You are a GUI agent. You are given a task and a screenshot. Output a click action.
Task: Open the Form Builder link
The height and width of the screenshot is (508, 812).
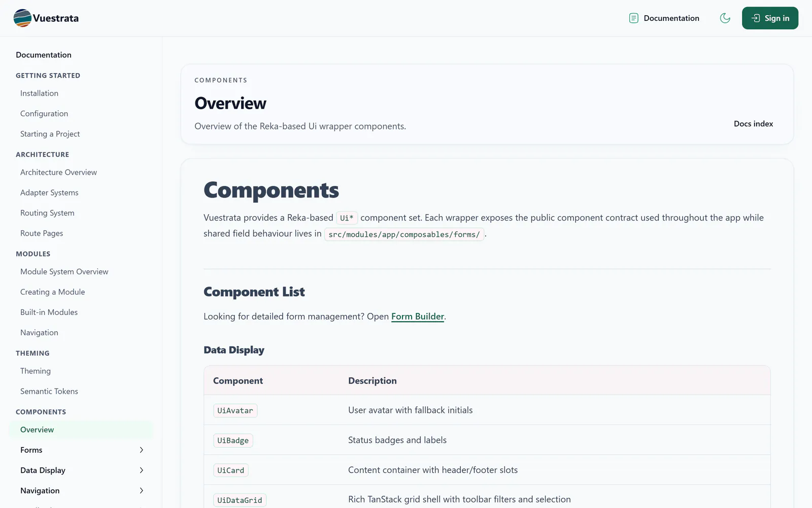(x=418, y=316)
